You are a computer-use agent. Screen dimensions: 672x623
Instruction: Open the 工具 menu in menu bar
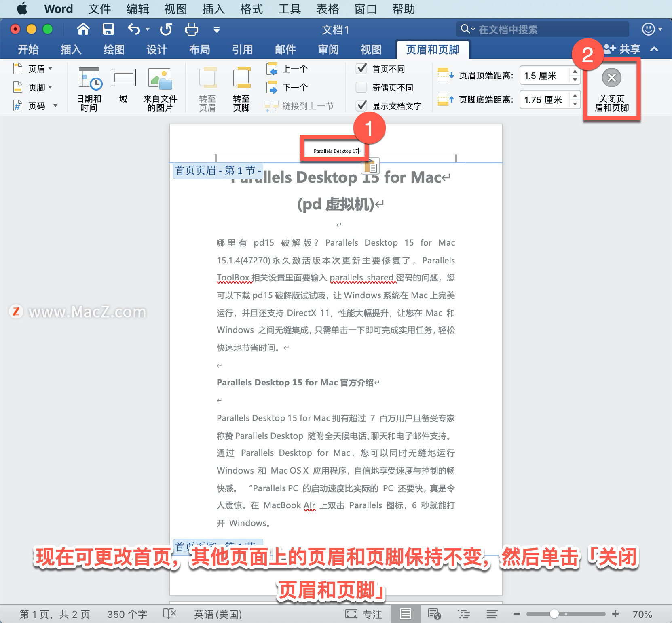click(290, 8)
